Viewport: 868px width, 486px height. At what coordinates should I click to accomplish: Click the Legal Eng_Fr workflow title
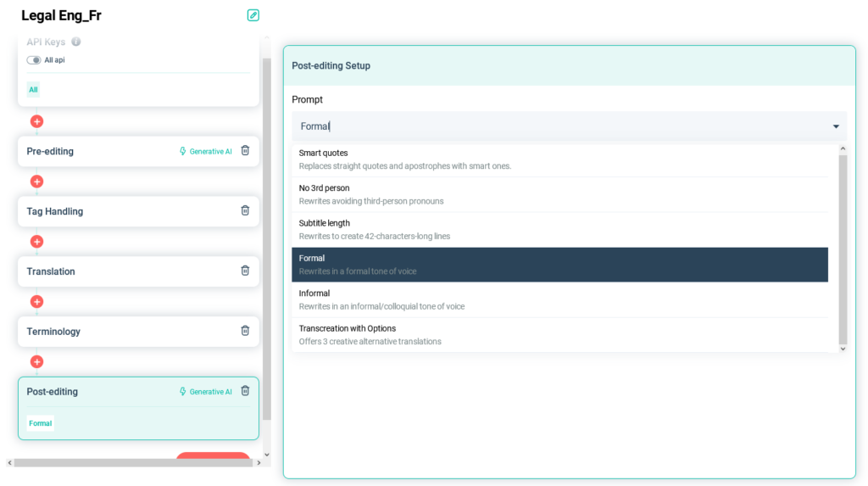tap(61, 15)
